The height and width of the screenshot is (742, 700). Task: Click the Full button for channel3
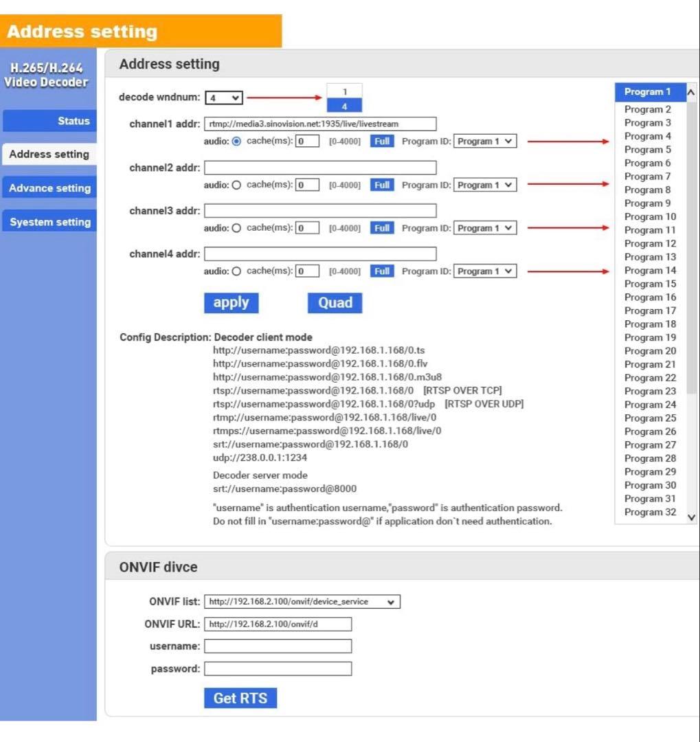click(382, 228)
